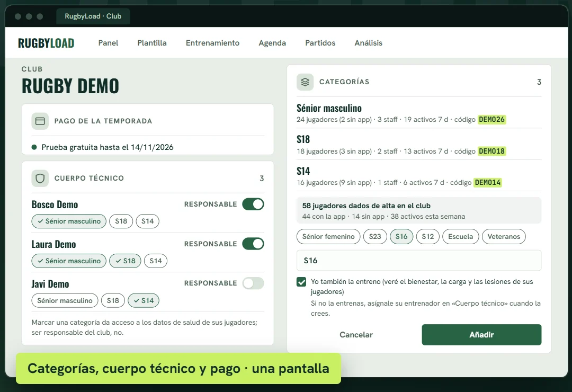Open Análisis from the nav bar
The height and width of the screenshot is (392, 572).
click(x=369, y=43)
